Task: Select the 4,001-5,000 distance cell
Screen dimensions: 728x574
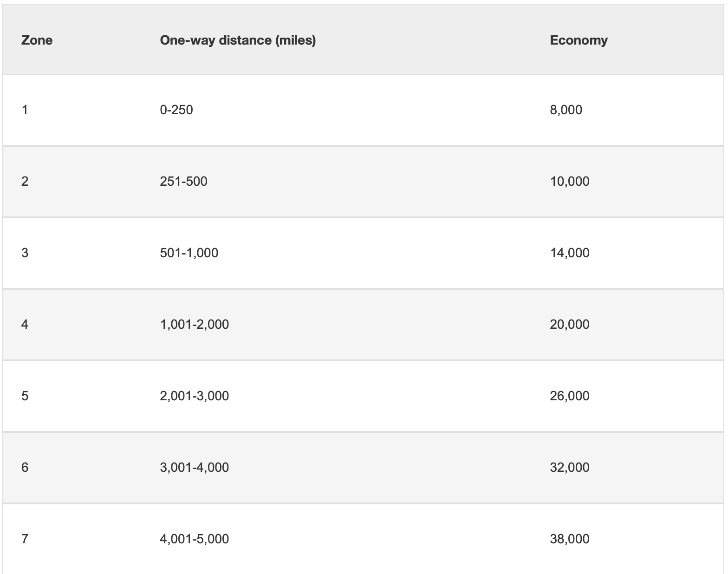Action: [x=195, y=539]
